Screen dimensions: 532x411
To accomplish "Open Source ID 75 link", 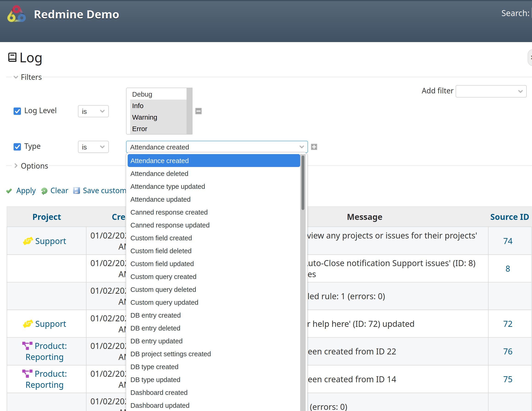I will (x=508, y=379).
